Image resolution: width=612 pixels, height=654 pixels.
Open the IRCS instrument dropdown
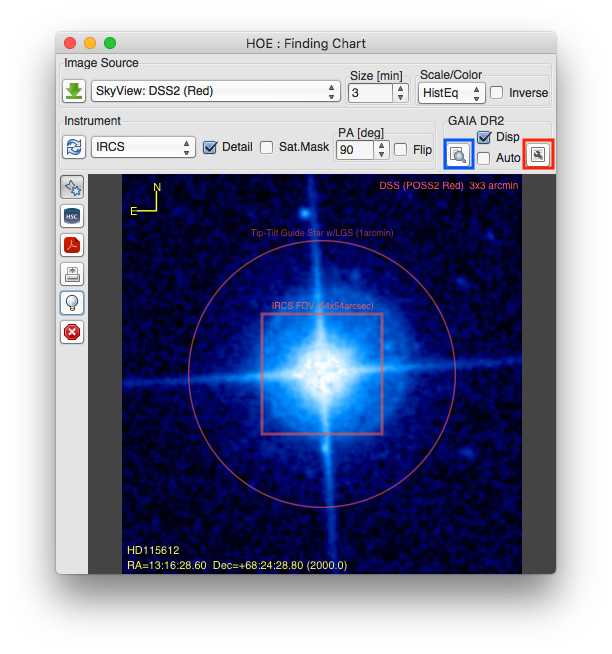[143, 147]
